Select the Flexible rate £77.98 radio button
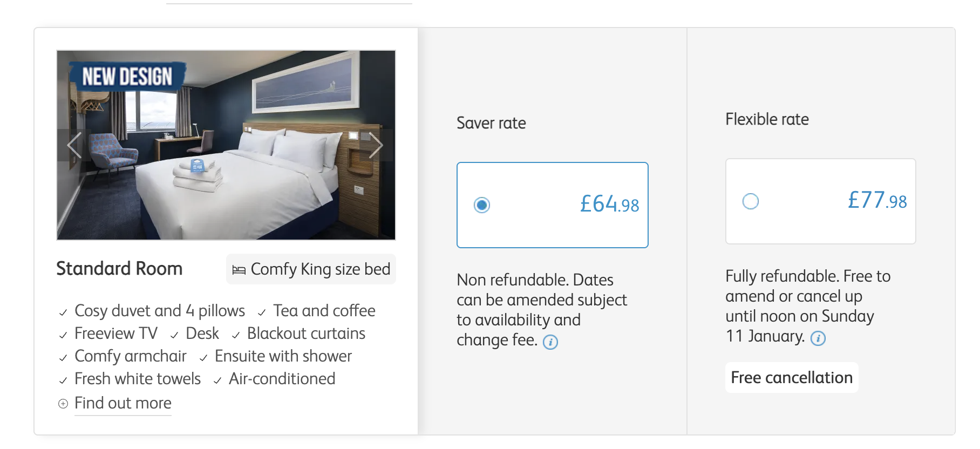This screenshot has height=449, width=980. coord(751,201)
